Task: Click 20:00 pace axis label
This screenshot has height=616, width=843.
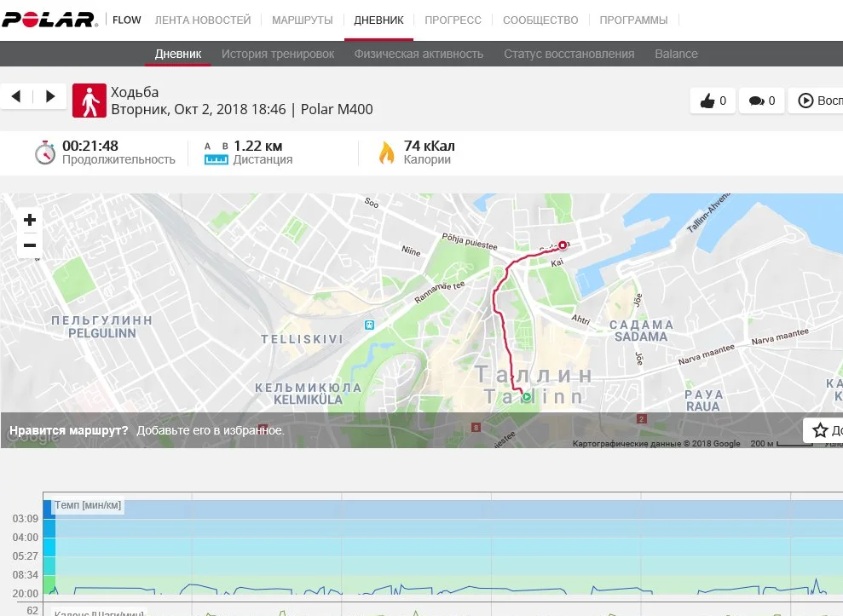Action: (26, 594)
